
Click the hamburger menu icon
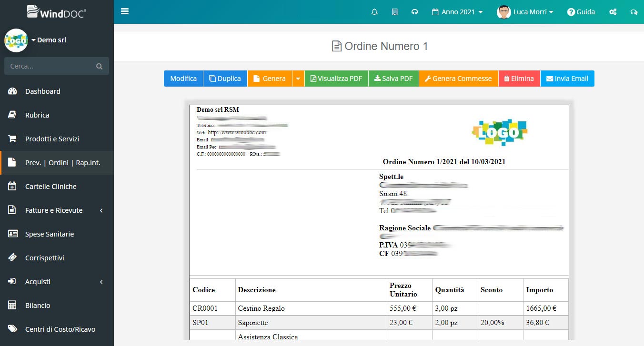pyautogui.click(x=125, y=11)
